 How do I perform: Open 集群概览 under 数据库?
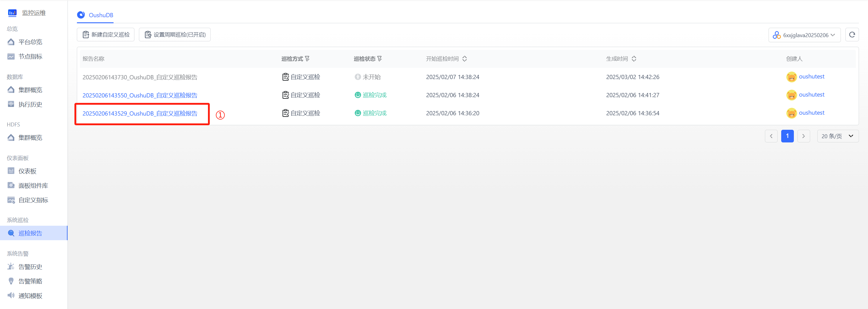(x=30, y=90)
